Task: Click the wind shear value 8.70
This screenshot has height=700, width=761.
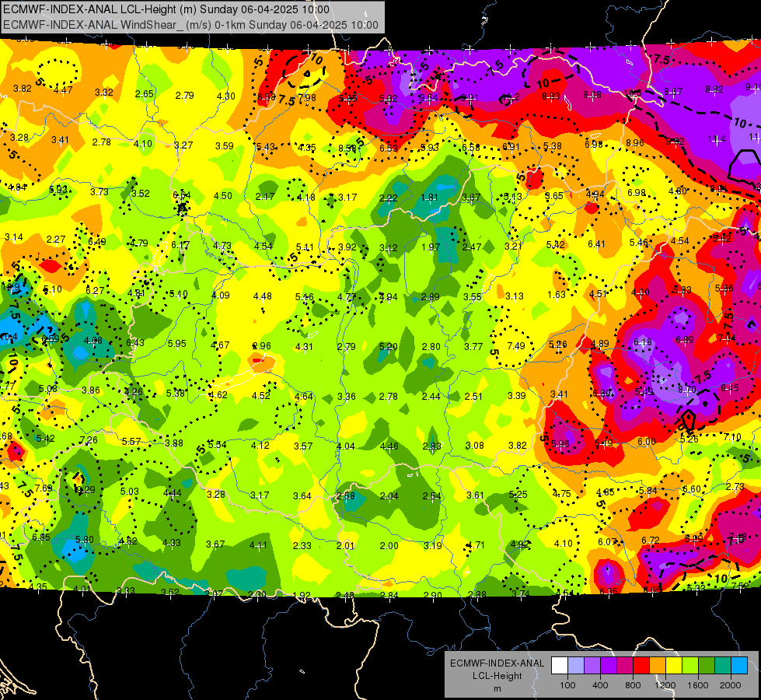Action: 686,389
